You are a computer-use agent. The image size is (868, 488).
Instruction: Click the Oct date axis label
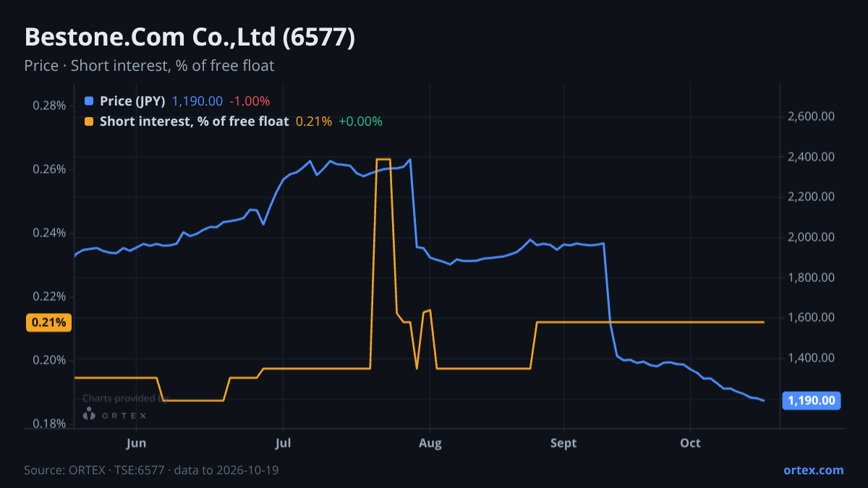click(x=691, y=443)
